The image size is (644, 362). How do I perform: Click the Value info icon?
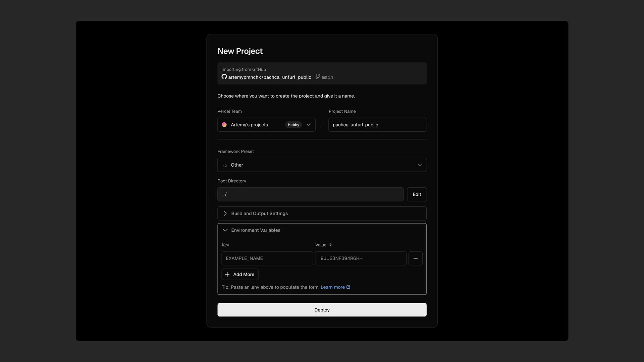click(330, 245)
